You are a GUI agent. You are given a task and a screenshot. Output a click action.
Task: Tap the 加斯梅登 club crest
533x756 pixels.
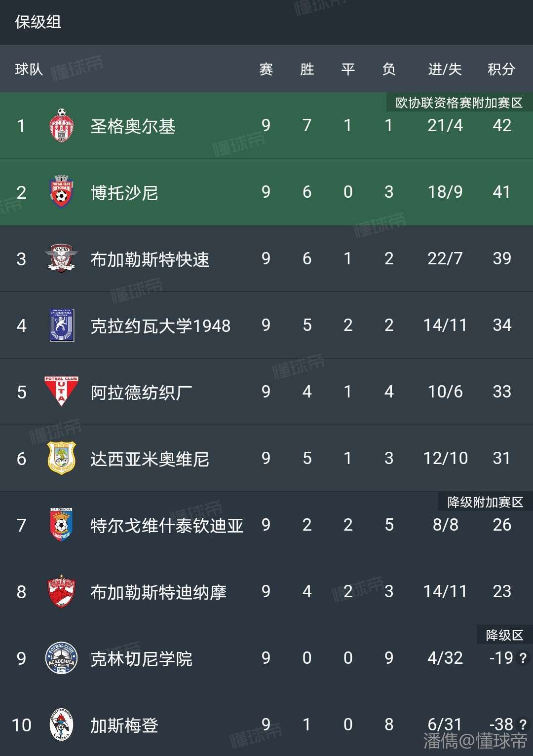pyautogui.click(x=62, y=724)
